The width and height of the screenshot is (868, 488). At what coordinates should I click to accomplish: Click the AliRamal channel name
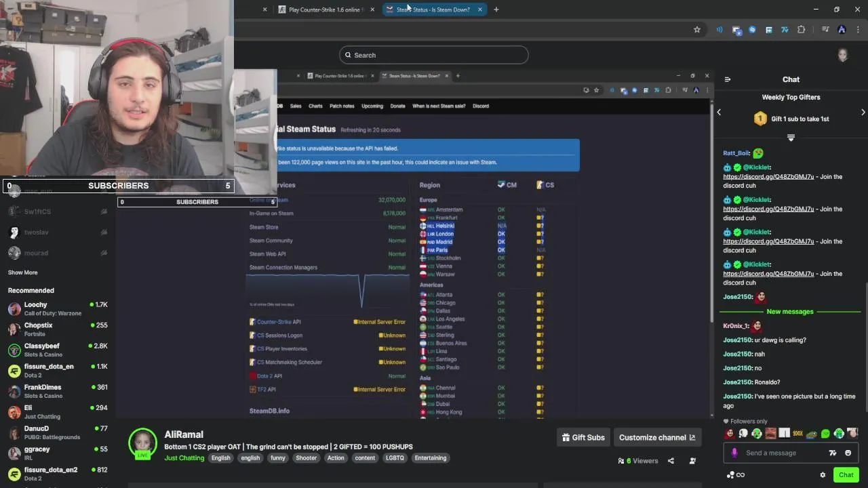click(184, 434)
